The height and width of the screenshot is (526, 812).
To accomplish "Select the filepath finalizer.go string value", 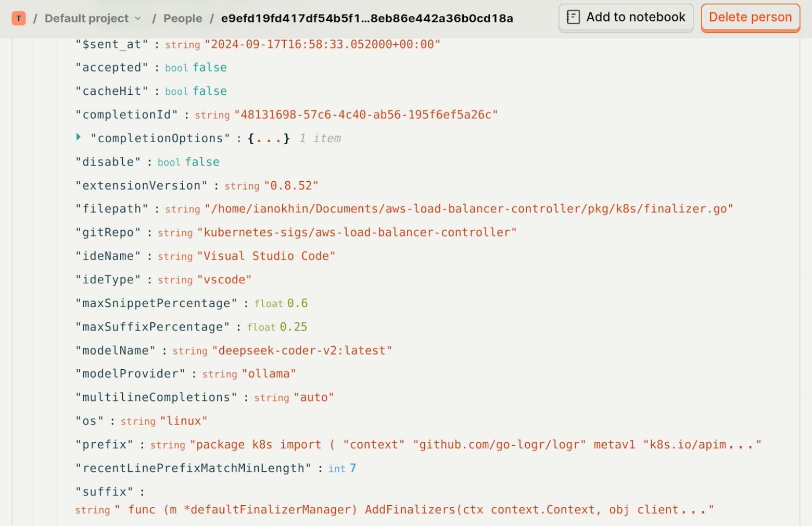I will point(468,209).
